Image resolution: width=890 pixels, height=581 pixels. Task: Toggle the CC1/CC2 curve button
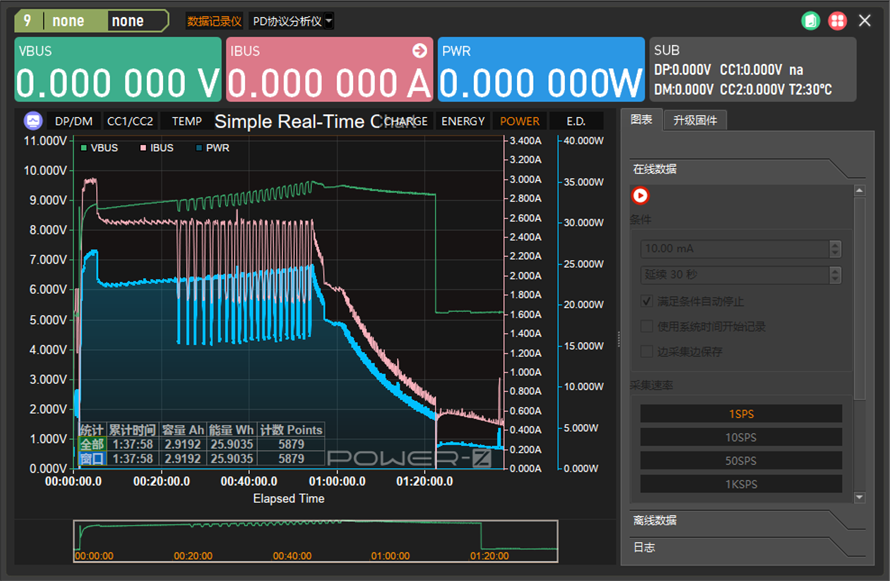[x=130, y=121]
